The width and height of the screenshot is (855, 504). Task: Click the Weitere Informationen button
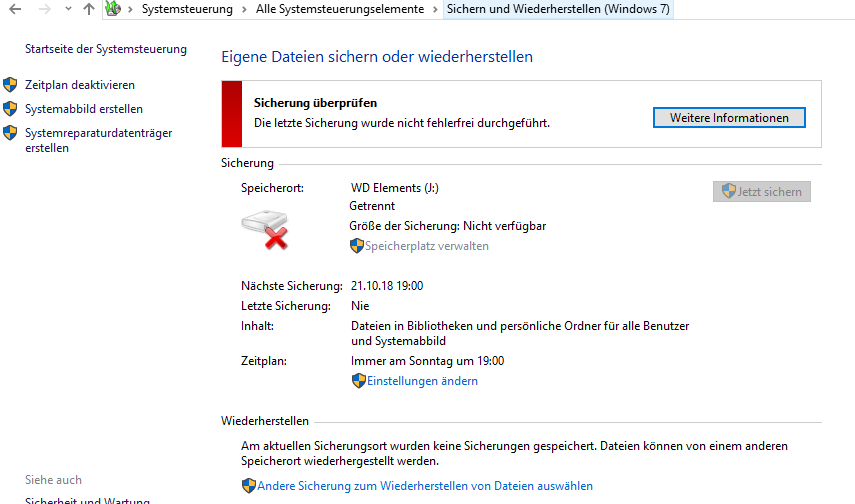click(729, 118)
